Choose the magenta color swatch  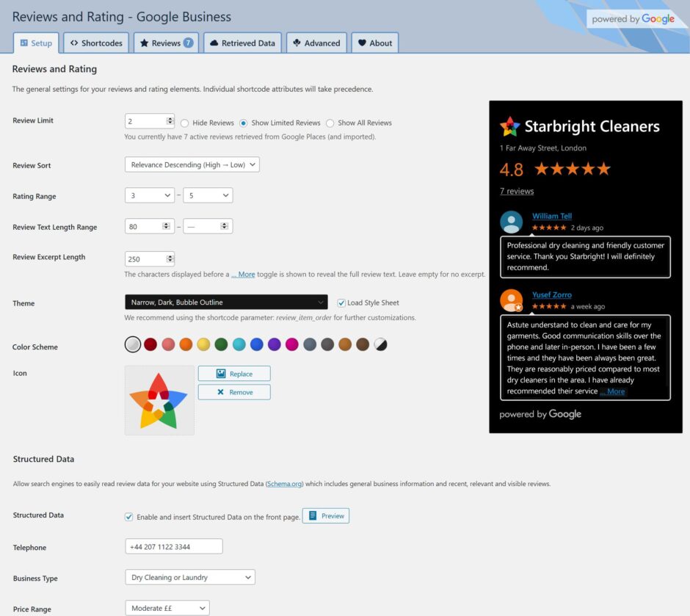(x=291, y=344)
